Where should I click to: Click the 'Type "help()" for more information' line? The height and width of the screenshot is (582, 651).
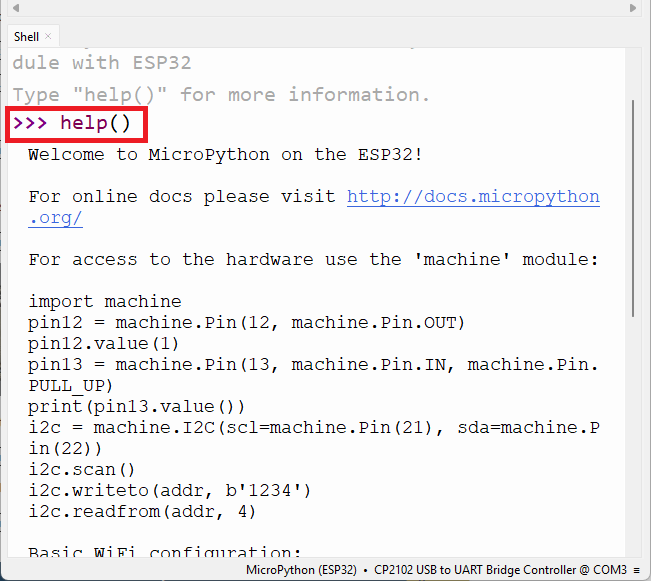[221, 95]
